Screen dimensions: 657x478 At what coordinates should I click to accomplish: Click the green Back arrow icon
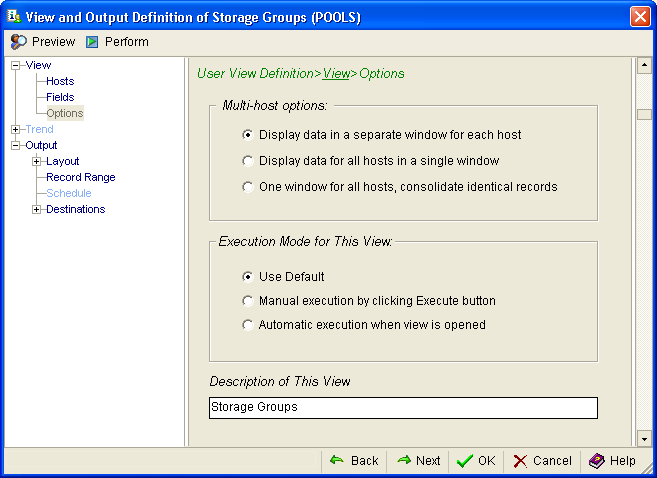tap(337, 460)
